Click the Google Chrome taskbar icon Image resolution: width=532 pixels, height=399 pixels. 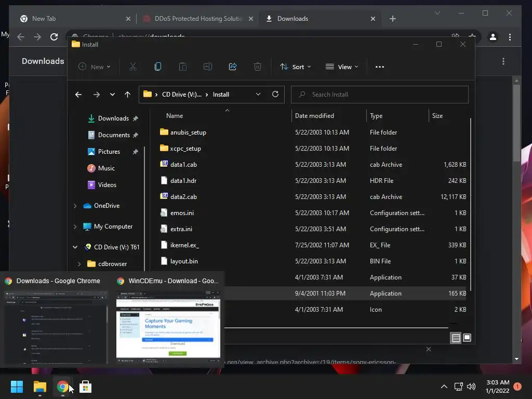pos(62,387)
